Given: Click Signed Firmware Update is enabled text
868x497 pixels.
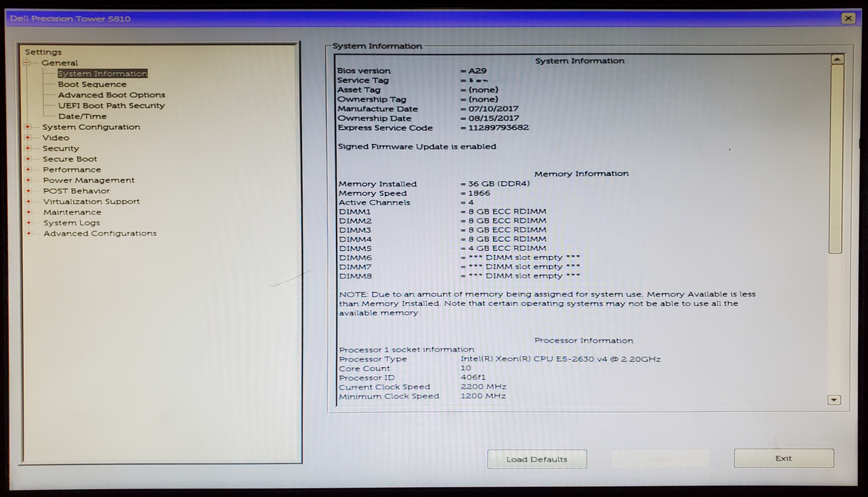Looking at the screenshot, I should pyautogui.click(x=417, y=147).
